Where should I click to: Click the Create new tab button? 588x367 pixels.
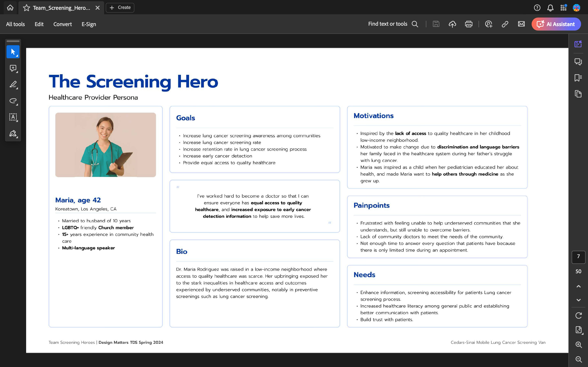coord(120,8)
